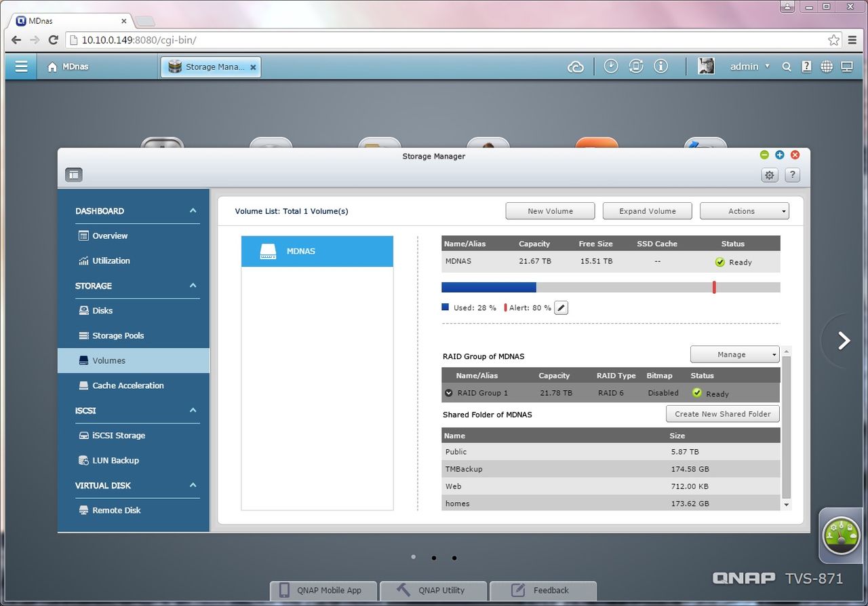Open the QTS help question mark icon

[806, 67]
